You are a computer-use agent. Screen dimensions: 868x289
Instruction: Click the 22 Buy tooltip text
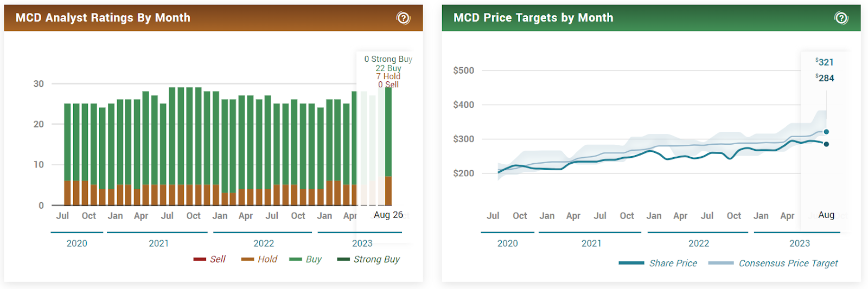click(388, 68)
